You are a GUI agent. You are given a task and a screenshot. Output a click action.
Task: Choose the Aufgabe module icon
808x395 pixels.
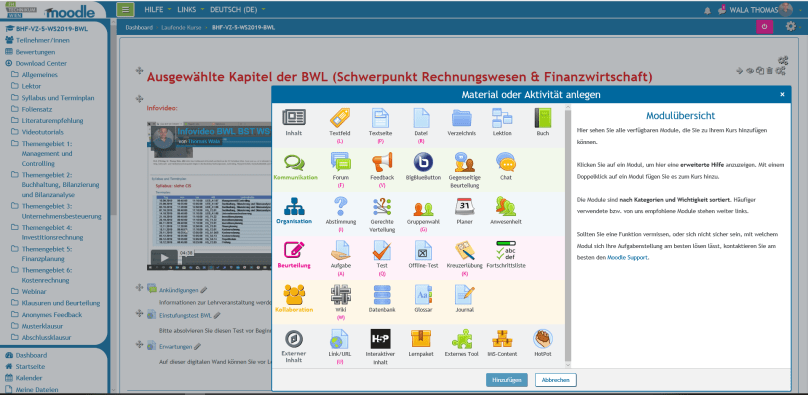(x=341, y=250)
